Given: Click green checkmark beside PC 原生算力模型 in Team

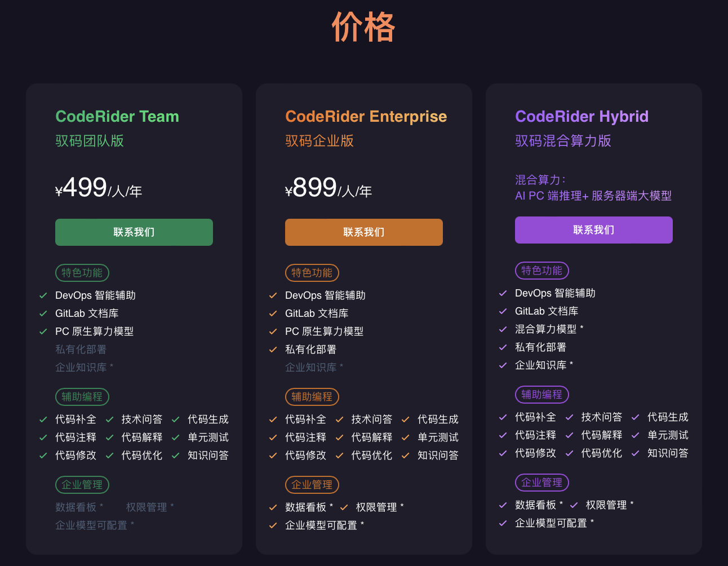Looking at the screenshot, I should click(x=43, y=331).
